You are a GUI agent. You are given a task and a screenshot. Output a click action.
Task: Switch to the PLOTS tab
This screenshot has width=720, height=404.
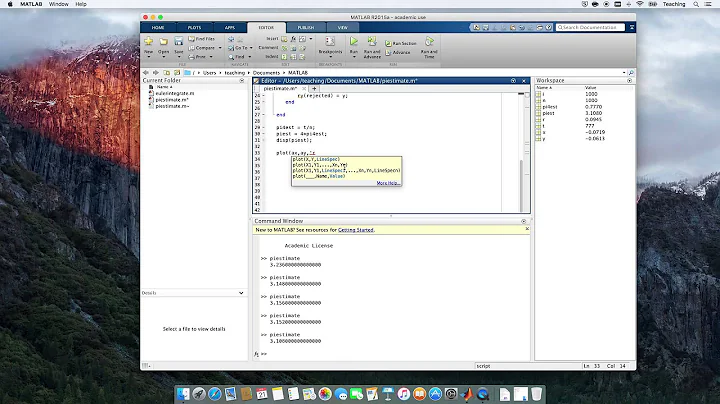(194, 28)
